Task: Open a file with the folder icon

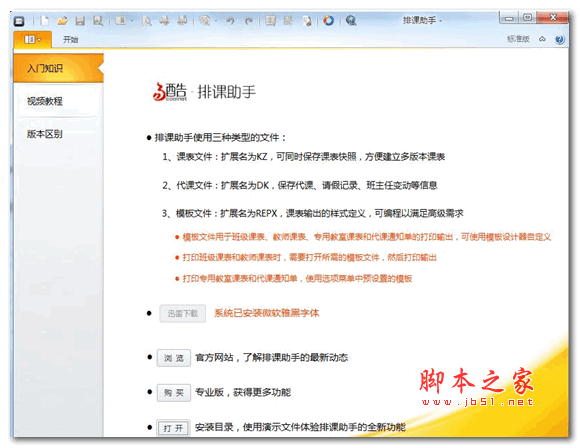Action: pyautogui.click(x=63, y=20)
